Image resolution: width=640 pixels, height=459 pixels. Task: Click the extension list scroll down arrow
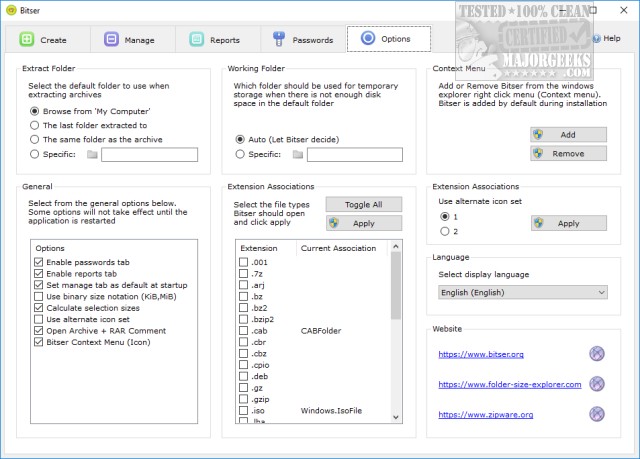[396, 417]
